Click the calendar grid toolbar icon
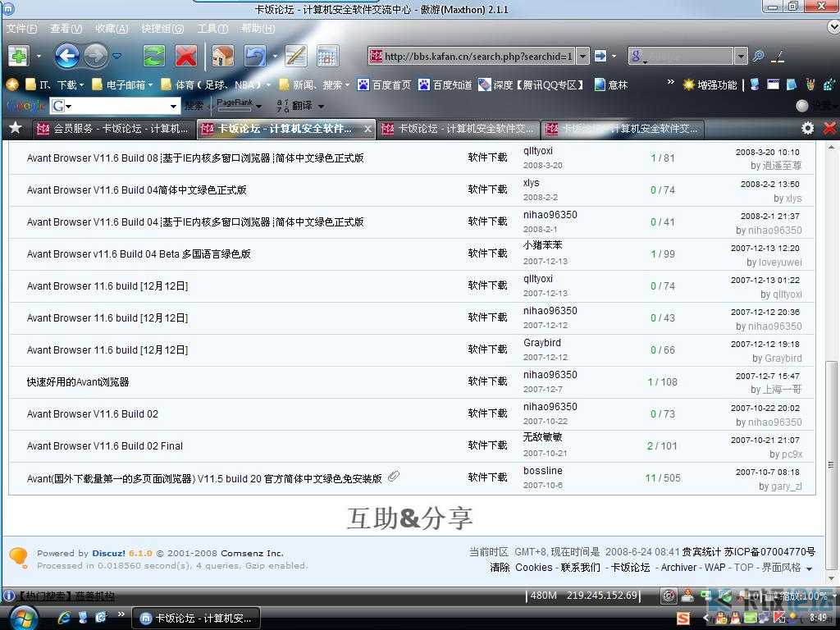 tap(327, 56)
